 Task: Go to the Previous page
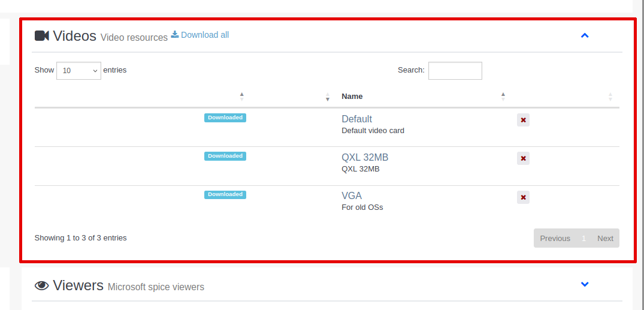coord(555,238)
